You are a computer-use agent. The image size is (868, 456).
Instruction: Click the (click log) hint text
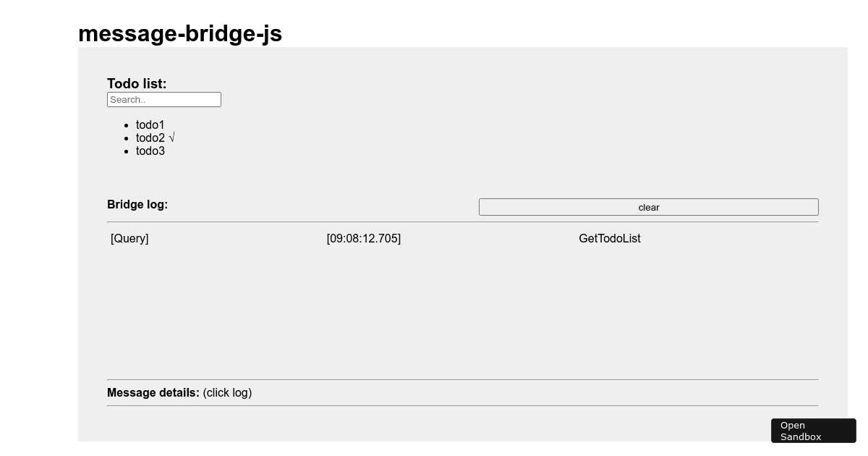[227, 392]
